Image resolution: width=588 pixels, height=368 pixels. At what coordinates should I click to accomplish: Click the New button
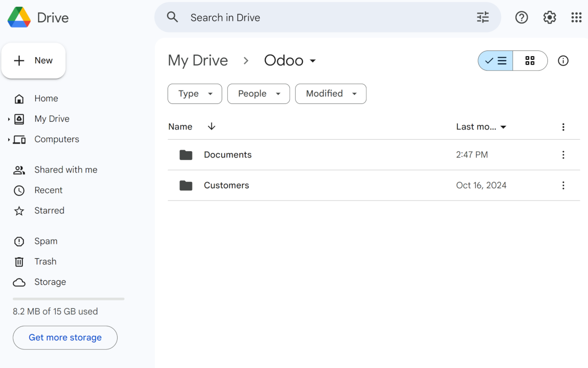(x=33, y=61)
